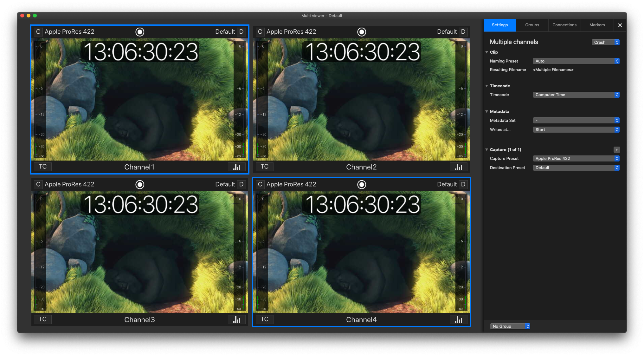Click the Apple ProRes 422 label on Channel2
This screenshot has width=644, height=356.
[x=291, y=32]
